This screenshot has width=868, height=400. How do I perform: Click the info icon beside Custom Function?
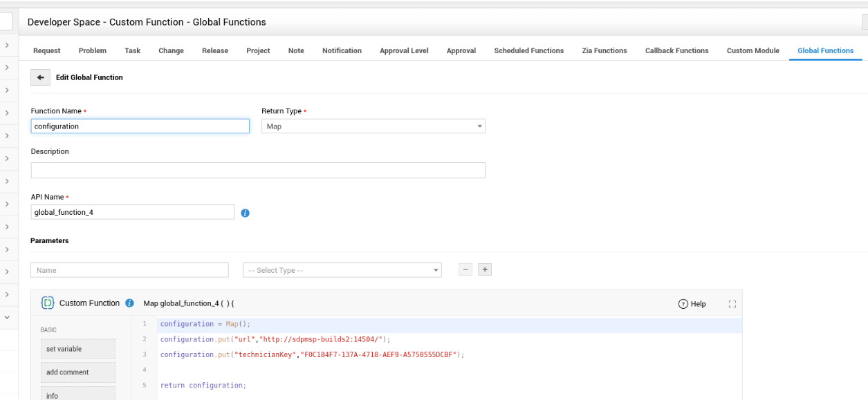(129, 303)
